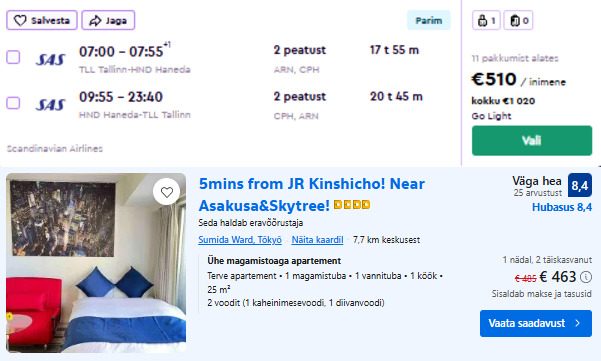
Task: Select the €510 flight with Vali button
Action: coord(532,140)
